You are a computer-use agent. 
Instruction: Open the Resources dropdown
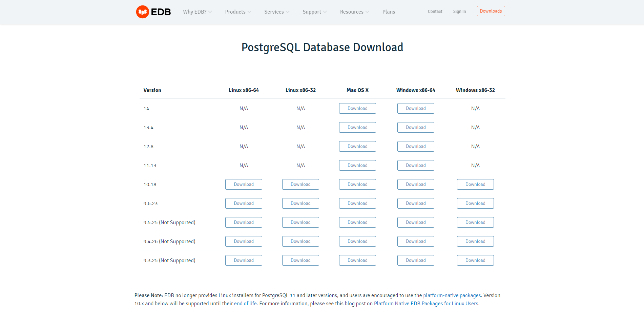355,12
